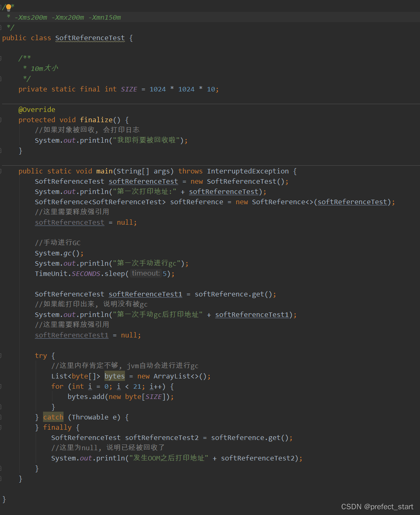The image size is (420, 515).
Task: Click the "timeout:" parameter hint
Action: [x=145, y=273]
